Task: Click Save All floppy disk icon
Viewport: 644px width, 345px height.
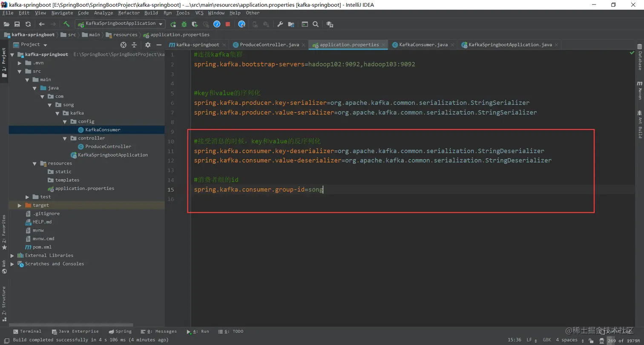Action: 17,24
